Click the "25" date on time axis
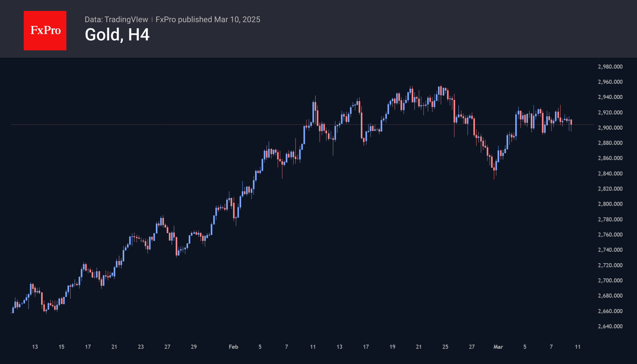 point(445,347)
